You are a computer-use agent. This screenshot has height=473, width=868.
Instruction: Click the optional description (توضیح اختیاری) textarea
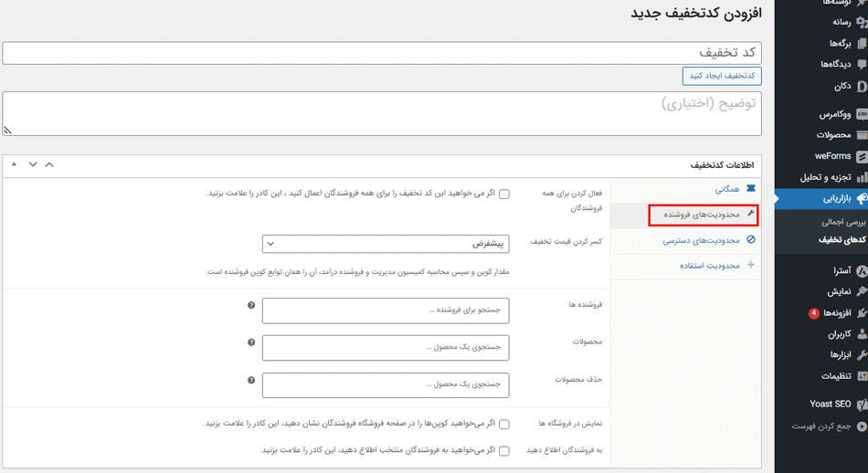pos(382,114)
